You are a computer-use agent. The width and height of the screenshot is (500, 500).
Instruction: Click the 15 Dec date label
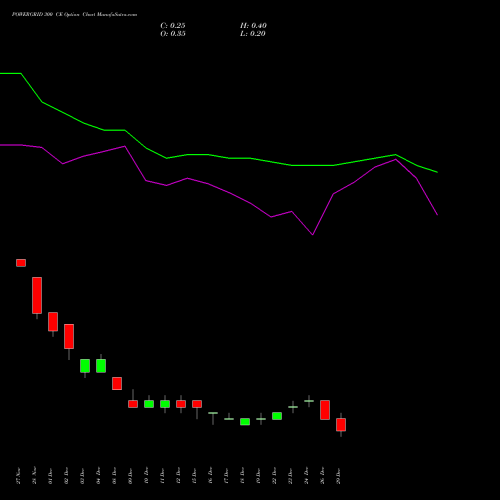[195, 476]
